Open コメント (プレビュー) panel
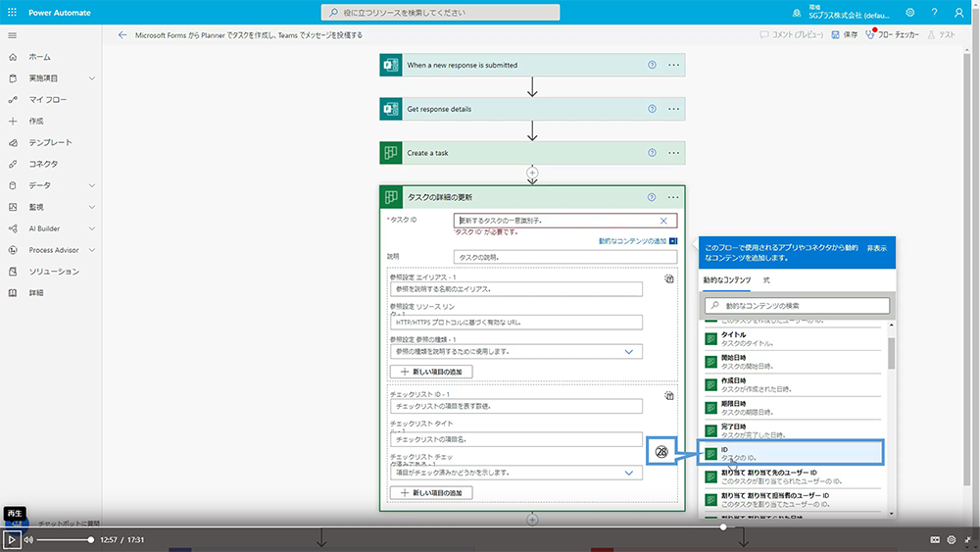This screenshot has width=980, height=552. tap(791, 35)
